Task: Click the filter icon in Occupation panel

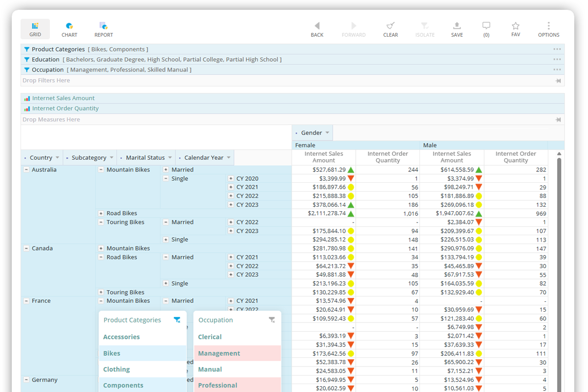Action: (272, 320)
